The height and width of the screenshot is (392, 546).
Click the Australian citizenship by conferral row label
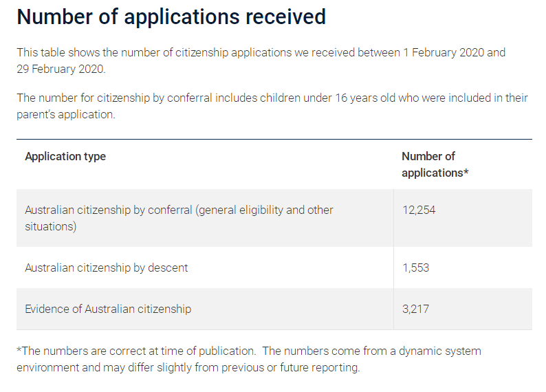click(179, 218)
